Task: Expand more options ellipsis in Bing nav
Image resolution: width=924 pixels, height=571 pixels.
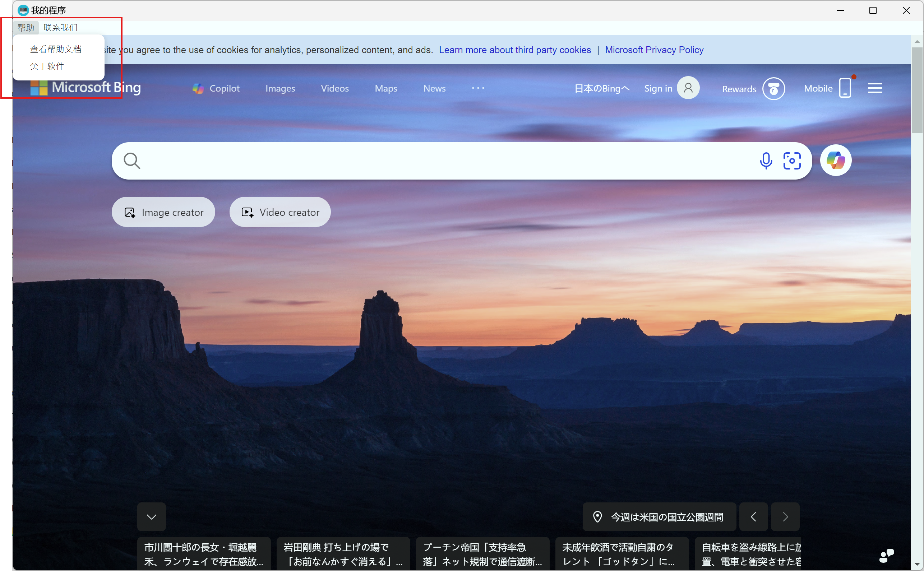Action: pyautogui.click(x=478, y=88)
